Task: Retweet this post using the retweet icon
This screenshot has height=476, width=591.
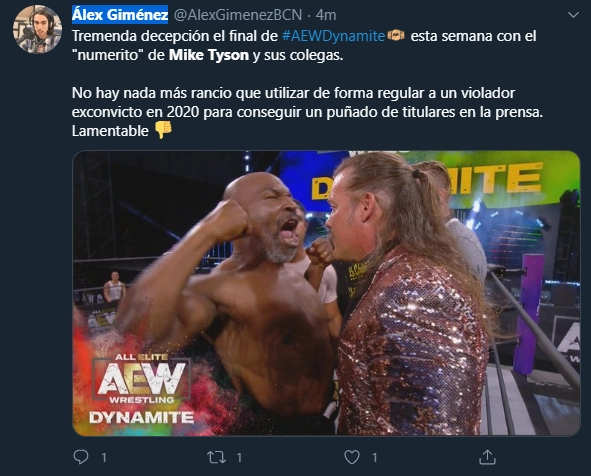Action: point(216,457)
